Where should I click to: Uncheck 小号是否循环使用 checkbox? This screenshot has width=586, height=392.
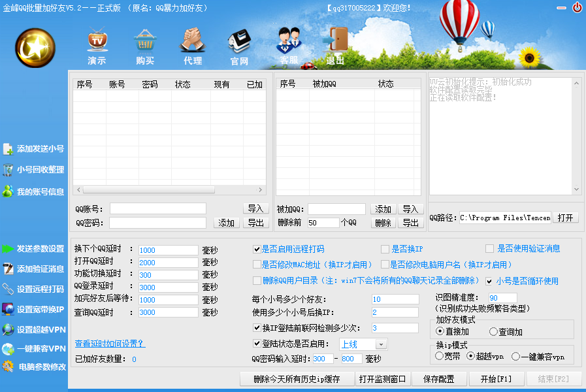point(489,281)
